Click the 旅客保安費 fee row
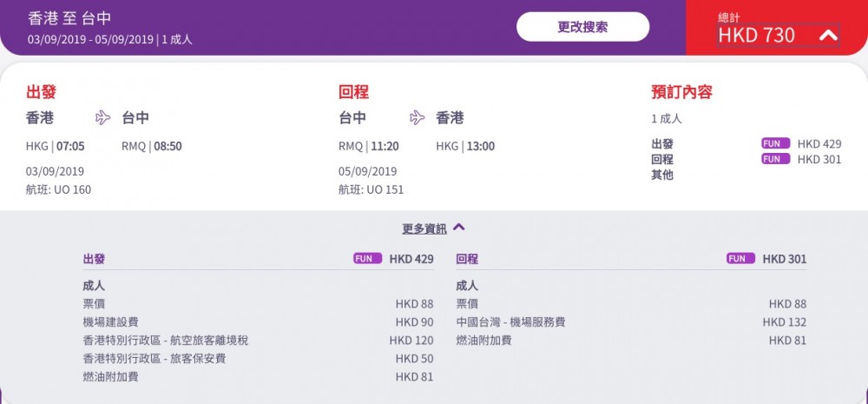The image size is (868, 404). click(258, 359)
